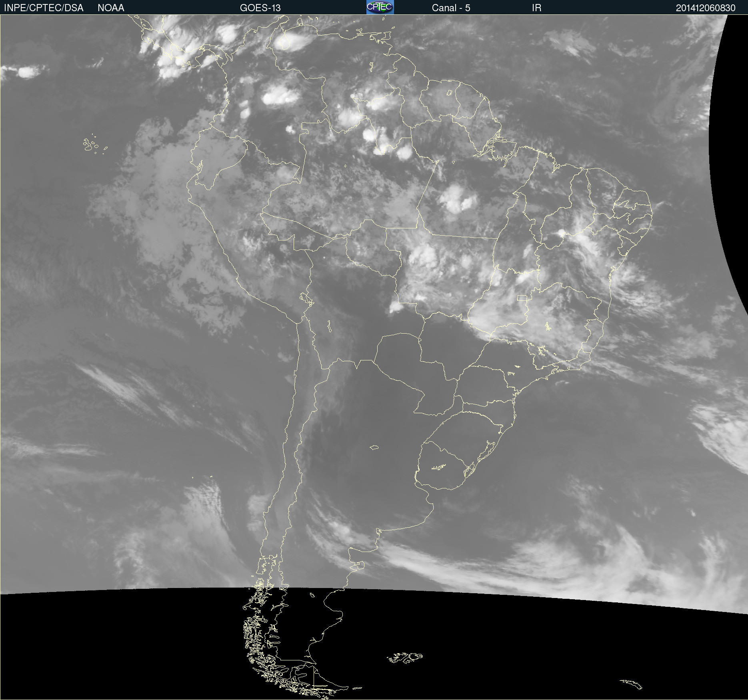Click the INPE/CPTEC/DSA header label
Viewport: 748px width, 700px height.
click(x=44, y=8)
